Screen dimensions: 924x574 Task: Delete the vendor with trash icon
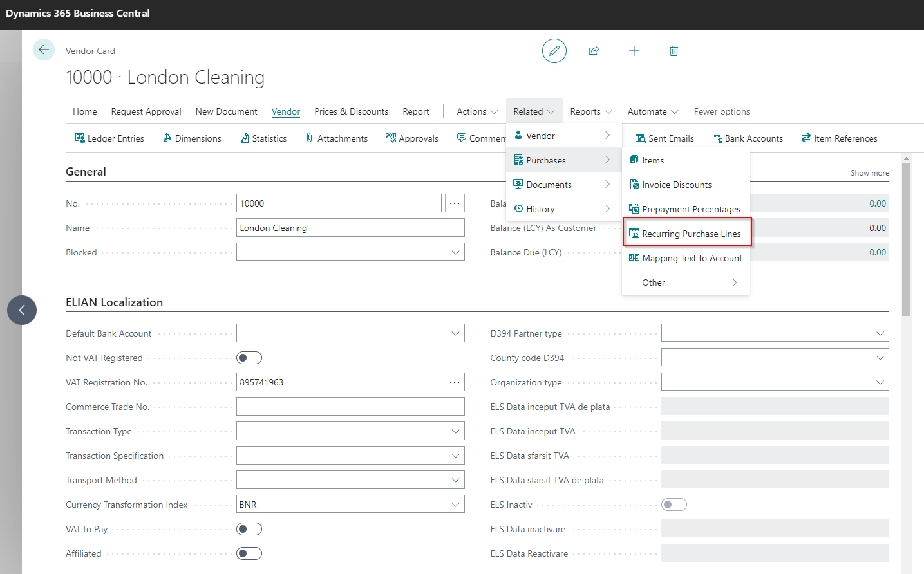coord(674,51)
